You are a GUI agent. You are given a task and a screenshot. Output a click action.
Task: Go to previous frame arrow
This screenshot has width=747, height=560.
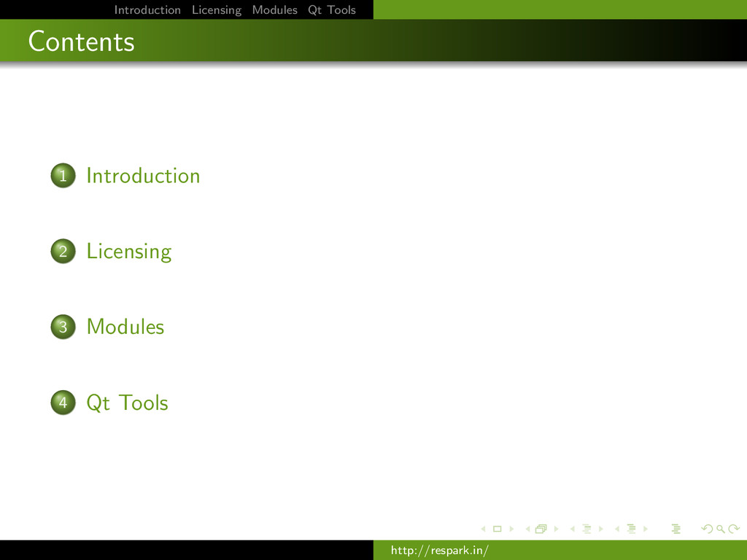point(528,529)
